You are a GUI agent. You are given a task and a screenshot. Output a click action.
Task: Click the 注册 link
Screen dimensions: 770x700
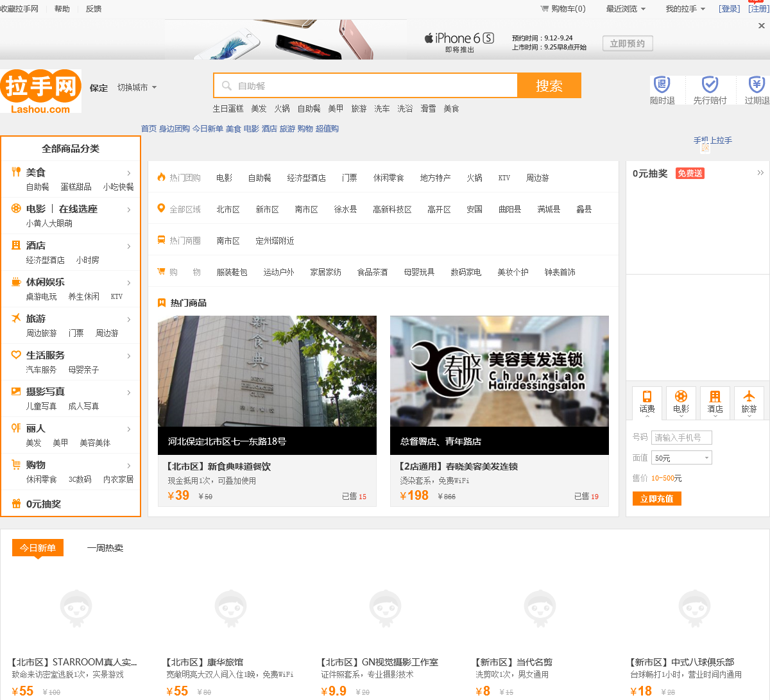(759, 9)
